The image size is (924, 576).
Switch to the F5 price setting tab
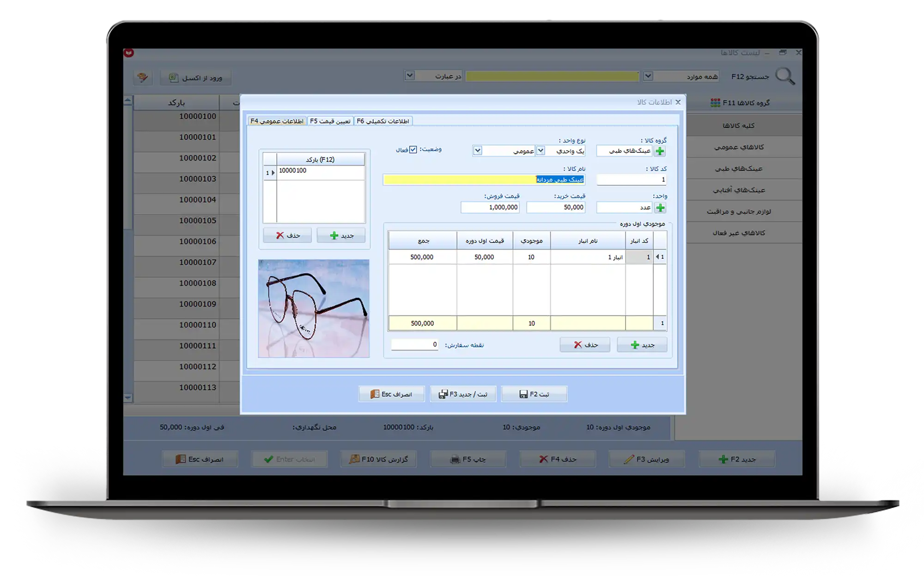tap(330, 121)
